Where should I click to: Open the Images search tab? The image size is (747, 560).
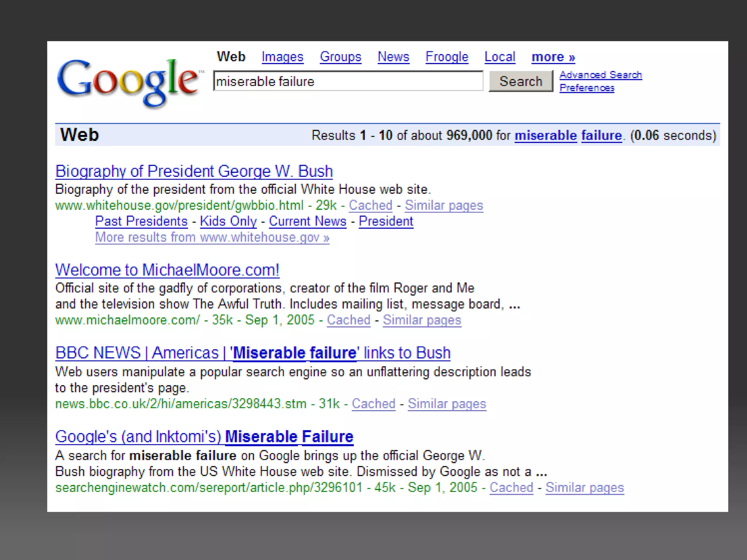click(282, 57)
